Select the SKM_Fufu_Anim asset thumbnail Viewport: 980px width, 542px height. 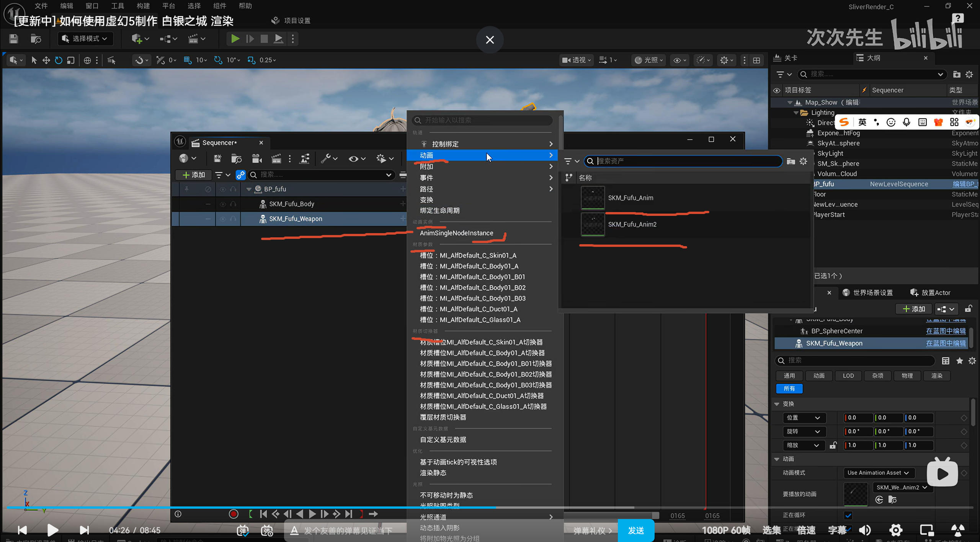pyautogui.click(x=593, y=198)
